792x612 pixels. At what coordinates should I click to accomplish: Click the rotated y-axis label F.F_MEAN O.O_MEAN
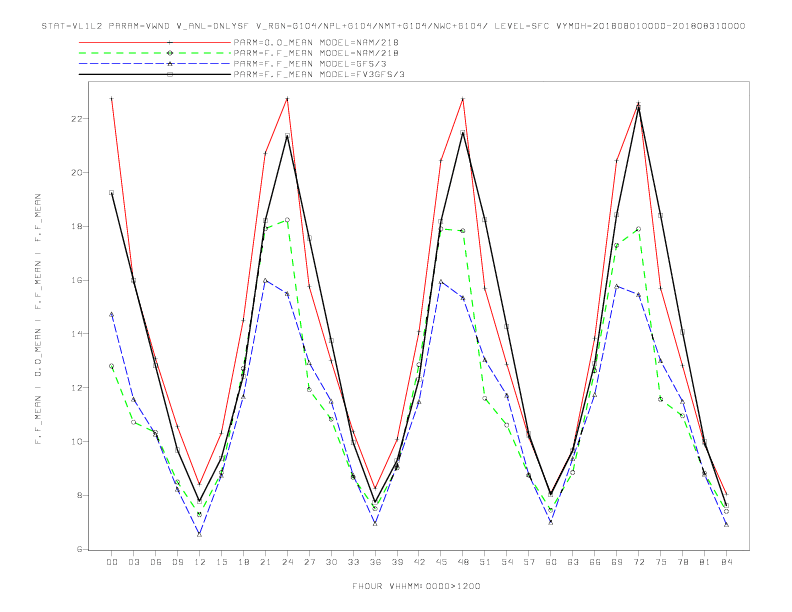38,319
